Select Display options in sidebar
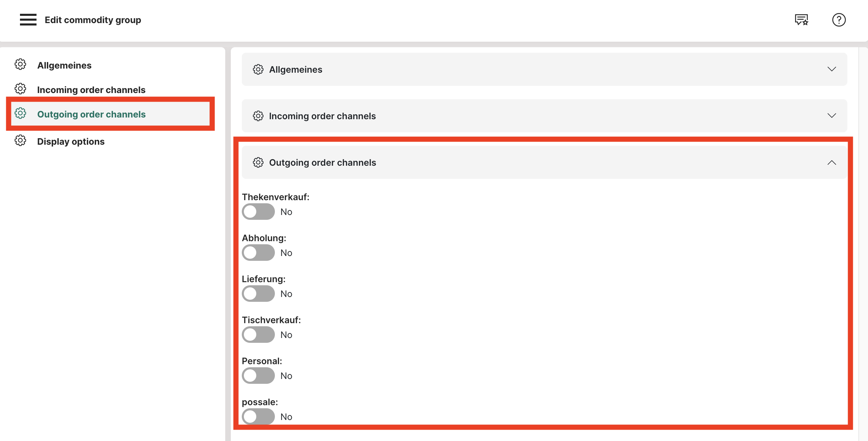The width and height of the screenshot is (868, 441). pos(71,142)
